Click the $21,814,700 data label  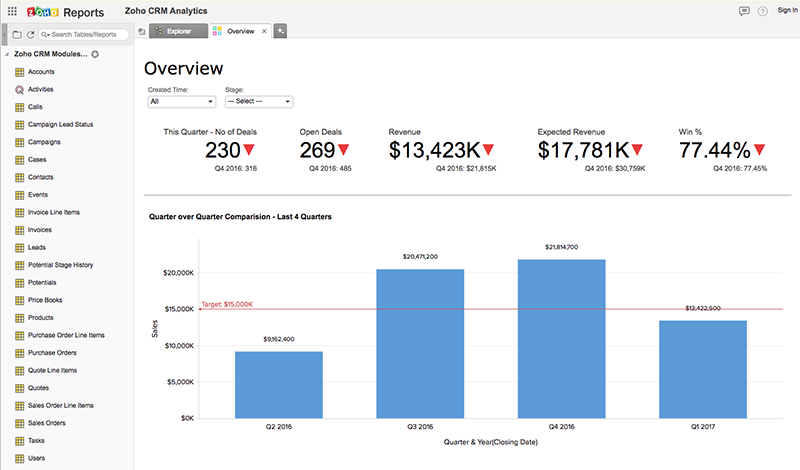coord(561,247)
